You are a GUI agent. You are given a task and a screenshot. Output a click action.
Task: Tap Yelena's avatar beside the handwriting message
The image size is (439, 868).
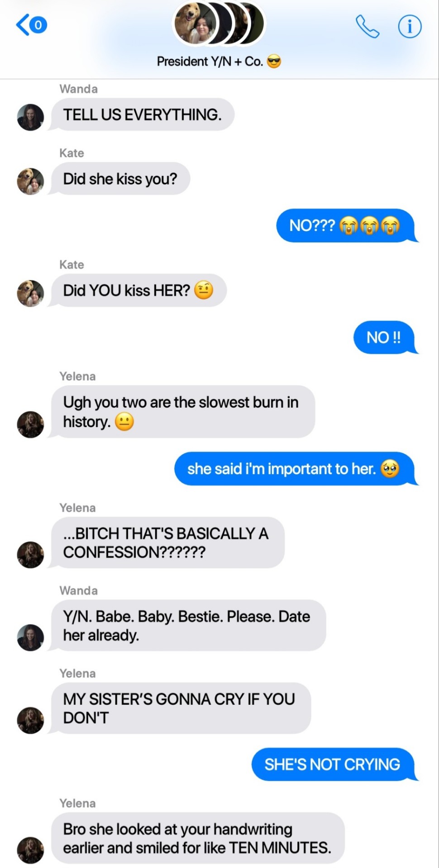click(x=30, y=850)
